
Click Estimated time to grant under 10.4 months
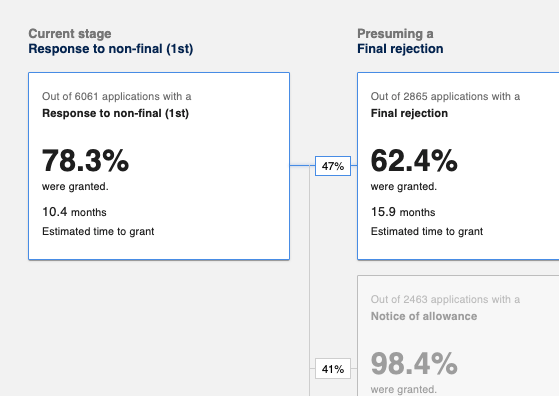pos(98,231)
